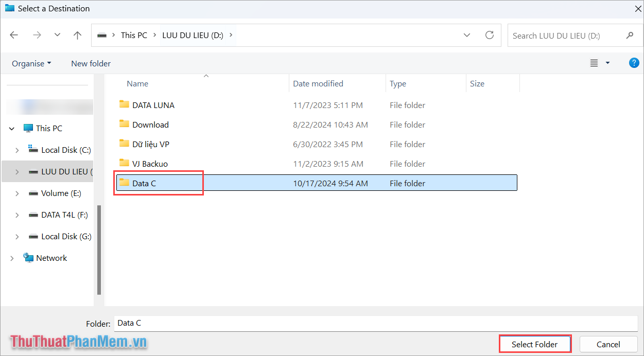Click the DATA LUNA folder name

[153, 105]
